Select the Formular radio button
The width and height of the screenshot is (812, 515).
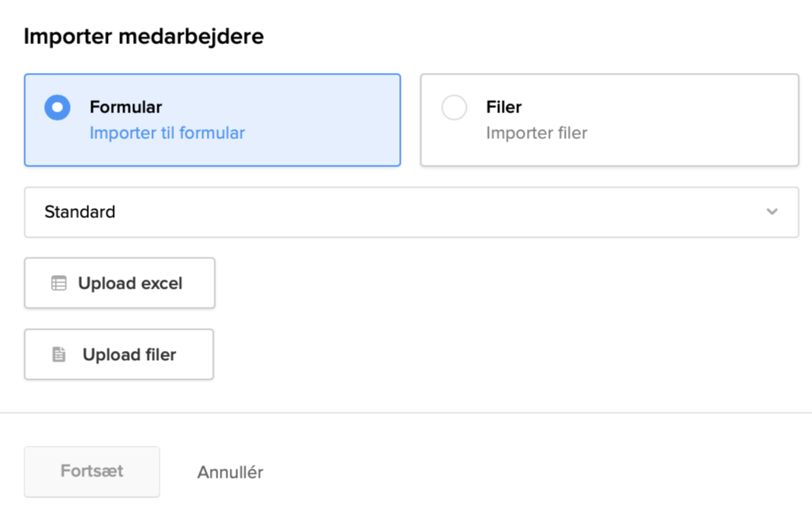[57, 108]
